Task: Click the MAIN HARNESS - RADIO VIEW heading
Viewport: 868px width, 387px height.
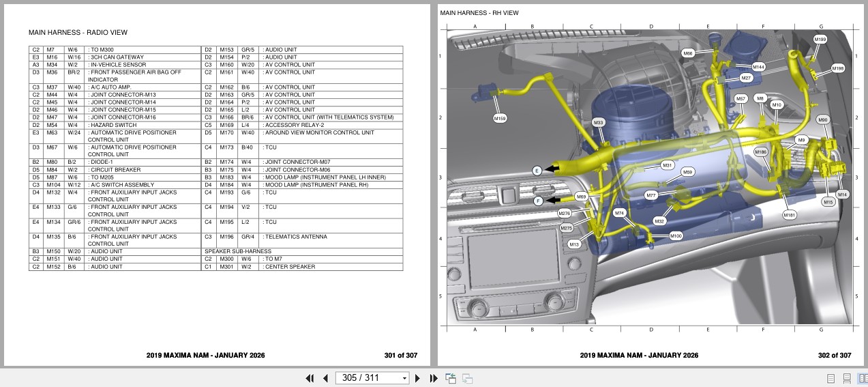Action: tap(78, 33)
